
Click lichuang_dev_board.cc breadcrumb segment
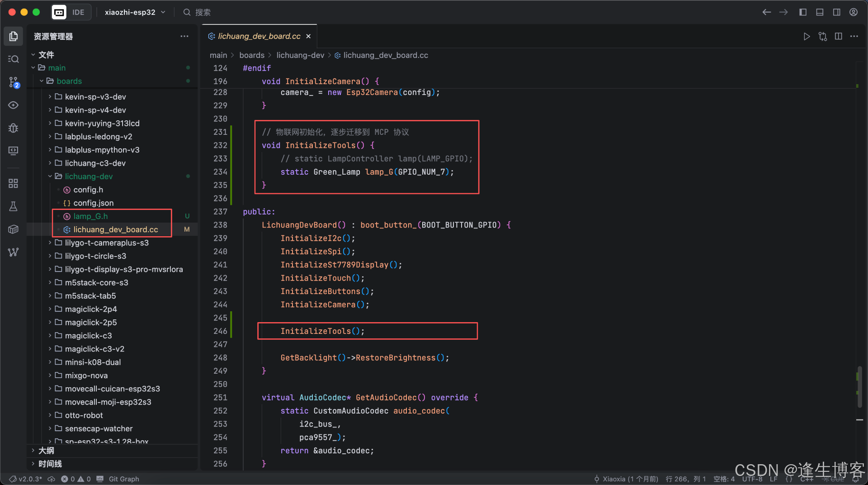pos(386,55)
